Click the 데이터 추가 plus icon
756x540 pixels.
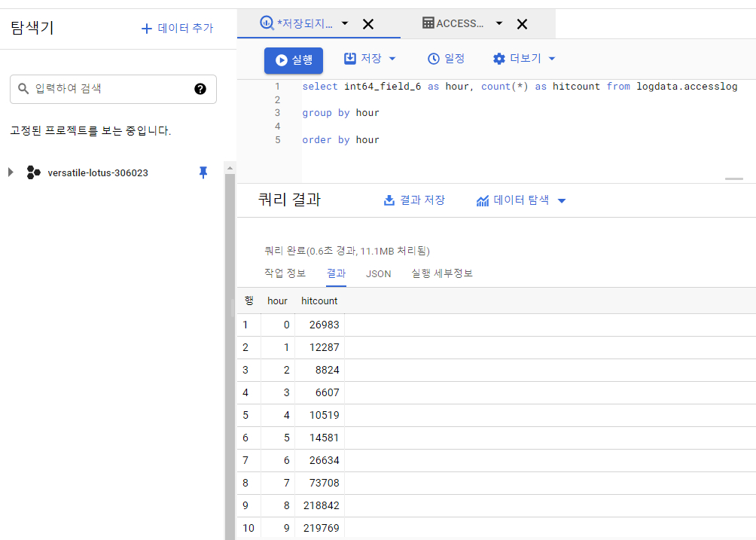[x=145, y=28]
